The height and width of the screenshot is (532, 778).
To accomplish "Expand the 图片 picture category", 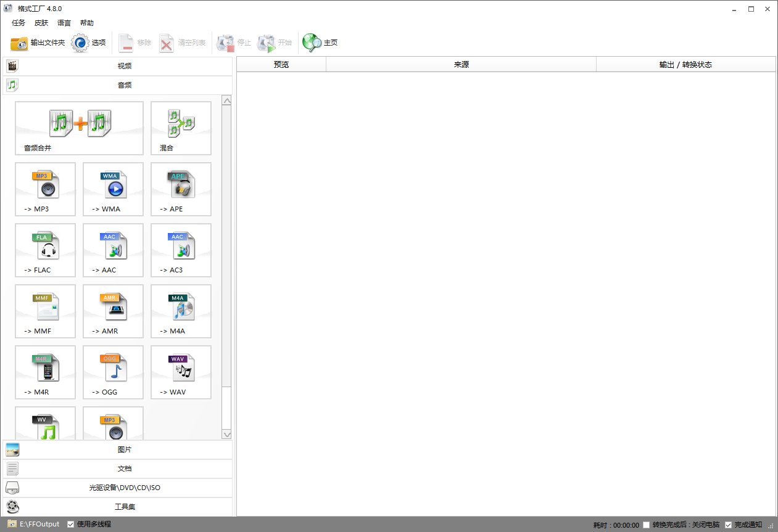I will pyautogui.click(x=123, y=449).
